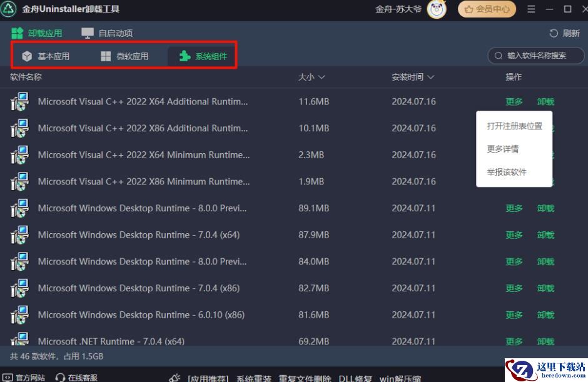Click 更多 for Desktop Runtime 7.0.4 (x64)
This screenshot has width=588, height=382.
(514, 234)
